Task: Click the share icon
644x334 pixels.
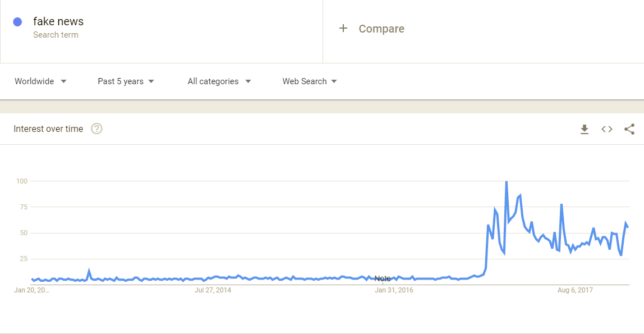Action: tap(629, 129)
